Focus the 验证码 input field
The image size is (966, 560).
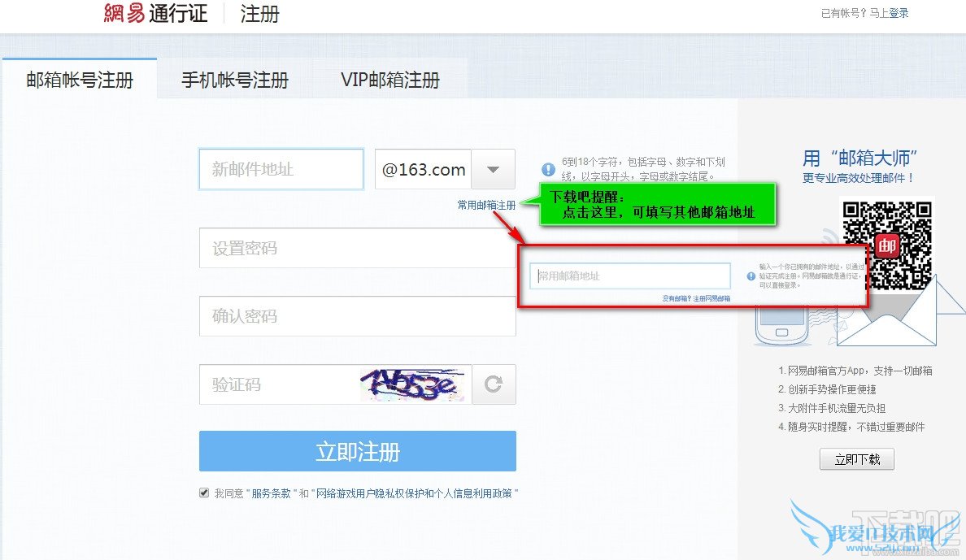pyautogui.click(x=279, y=384)
